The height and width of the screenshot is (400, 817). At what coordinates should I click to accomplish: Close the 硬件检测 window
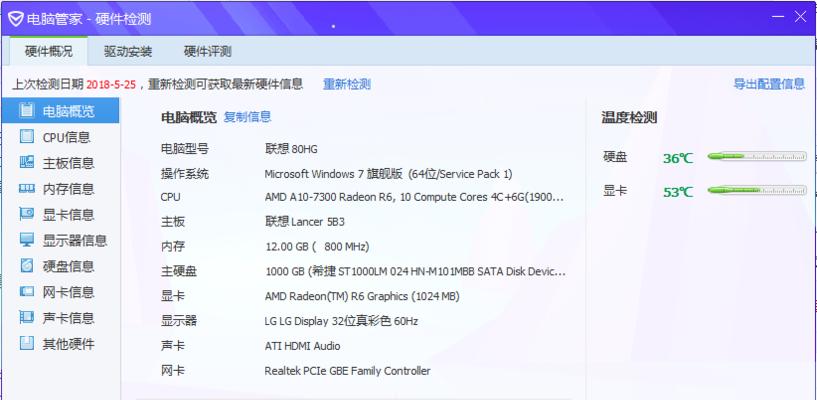(x=801, y=17)
